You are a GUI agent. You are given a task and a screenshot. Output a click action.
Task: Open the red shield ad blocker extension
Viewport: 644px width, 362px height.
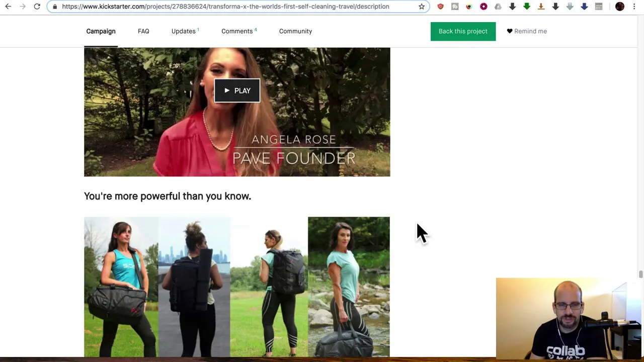(x=440, y=7)
